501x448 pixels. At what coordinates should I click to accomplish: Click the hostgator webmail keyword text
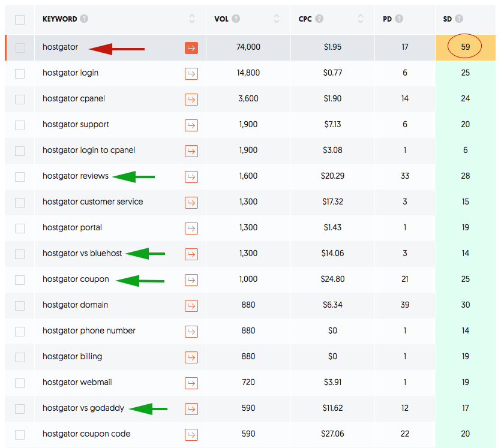tap(77, 382)
